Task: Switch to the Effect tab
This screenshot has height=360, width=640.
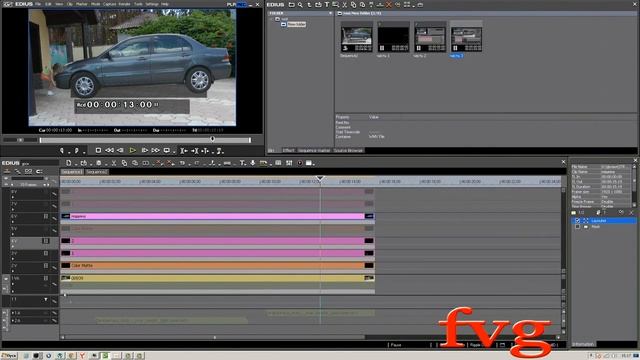Action: [288, 151]
